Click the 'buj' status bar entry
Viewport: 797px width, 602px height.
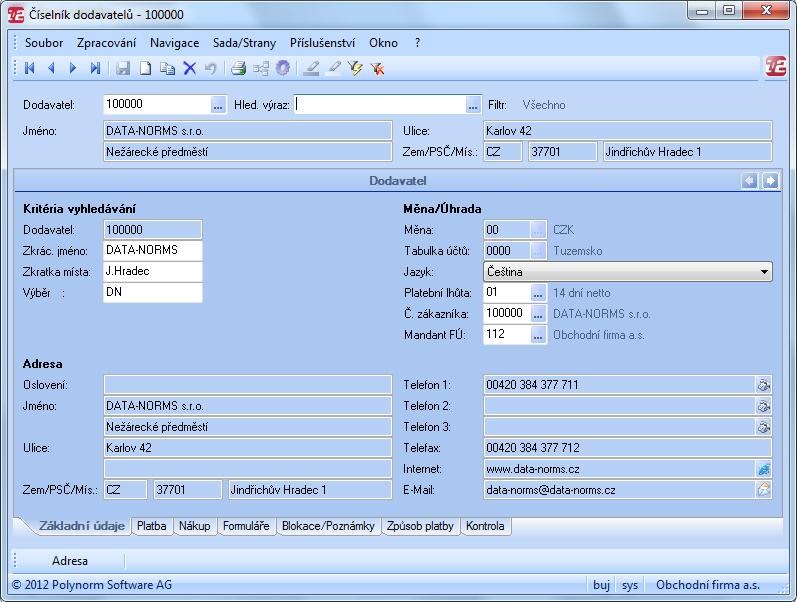coord(601,585)
